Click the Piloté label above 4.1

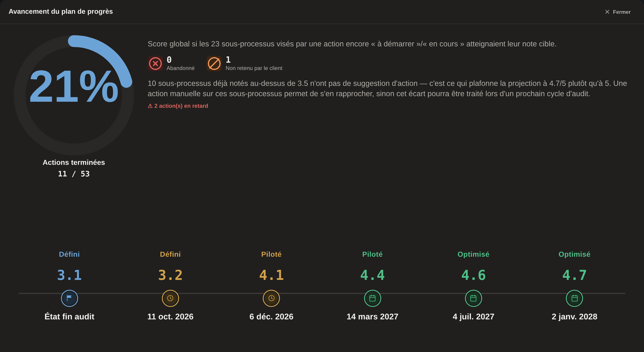(x=271, y=254)
